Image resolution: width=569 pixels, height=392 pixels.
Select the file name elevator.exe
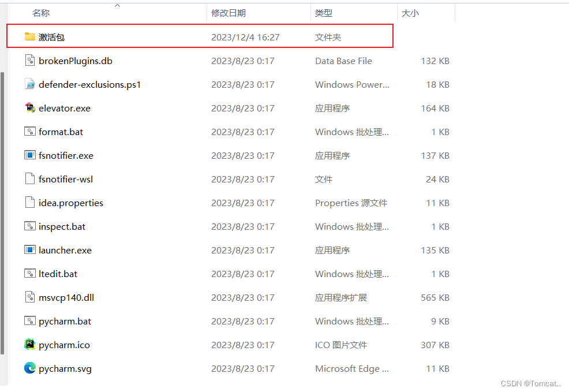[x=65, y=108]
